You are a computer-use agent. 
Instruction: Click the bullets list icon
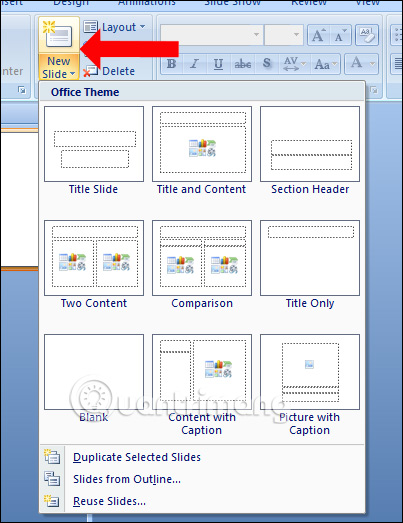click(x=397, y=35)
